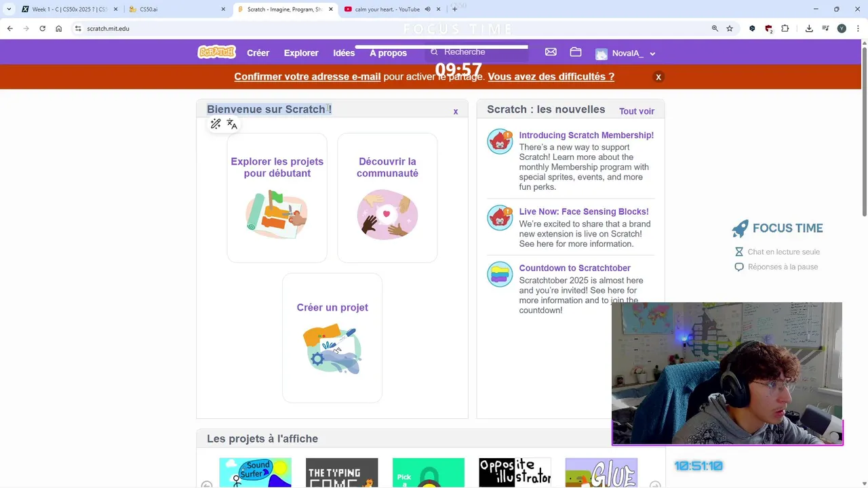Expand the NovaIA_ account dropdown arrow
This screenshot has width=868, height=488.
(x=652, y=54)
